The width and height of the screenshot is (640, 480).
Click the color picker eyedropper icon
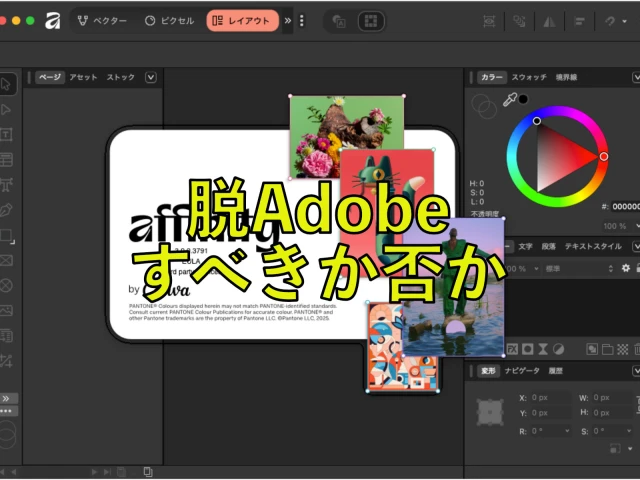point(509,100)
